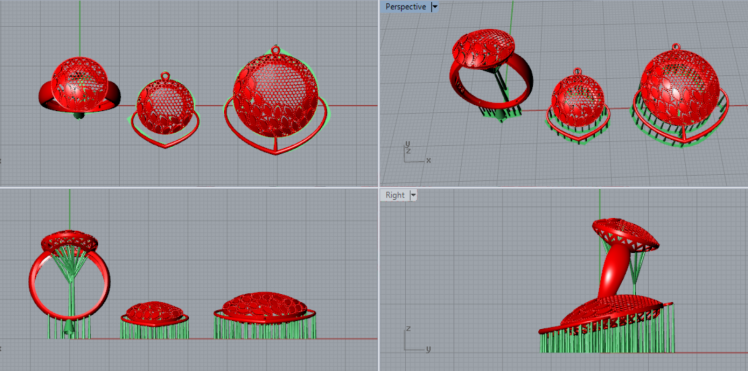The width and height of the screenshot is (748, 371).
Task: Click the bail loop atop the small top-view pendant
Action: click(x=165, y=76)
